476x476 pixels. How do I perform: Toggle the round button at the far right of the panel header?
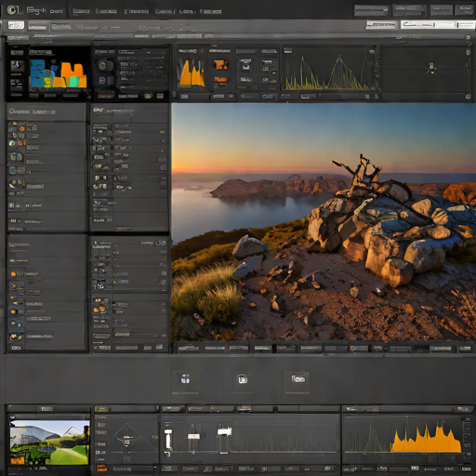[x=468, y=37]
